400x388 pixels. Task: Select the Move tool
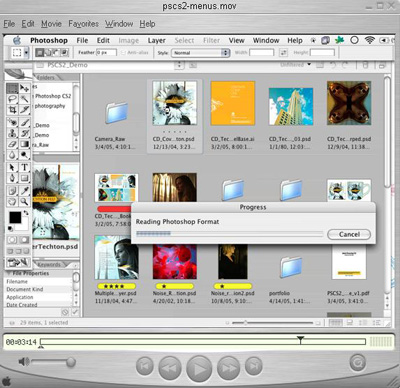point(24,88)
